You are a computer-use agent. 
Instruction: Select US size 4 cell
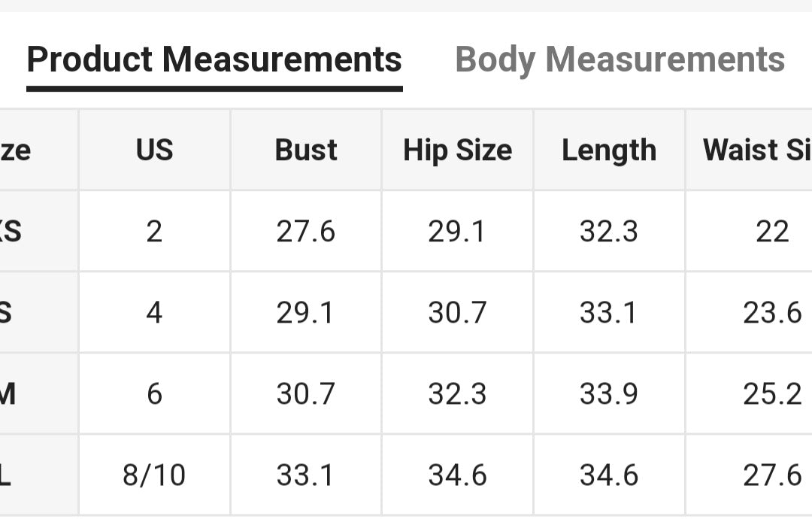[x=154, y=313]
